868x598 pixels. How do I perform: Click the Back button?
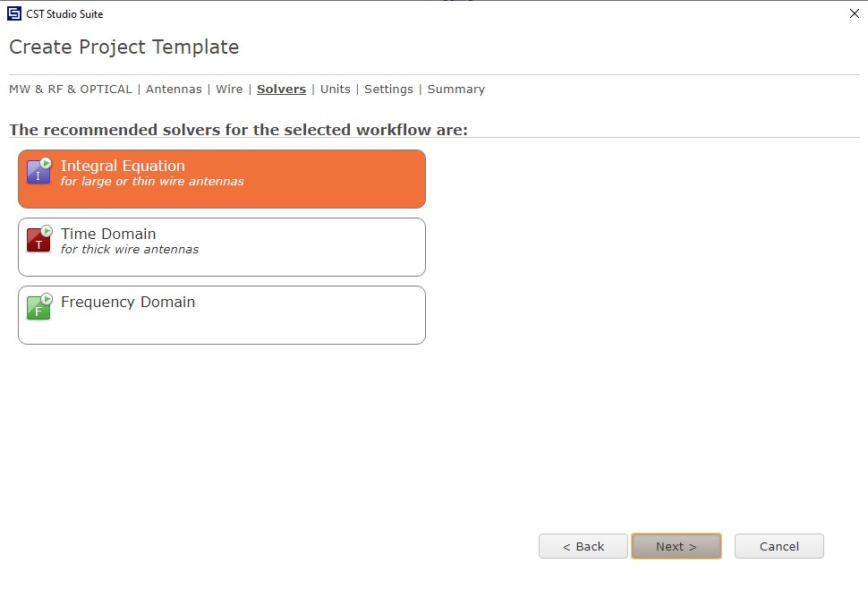tap(583, 546)
